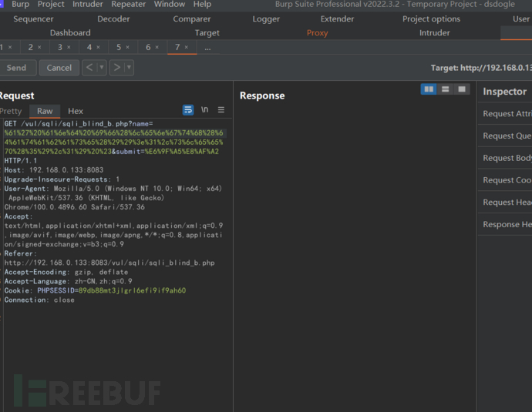Click the Upgrade-Insecure-Requests header line
This screenshot has width=532, height=412.
[x=62, y=179]
